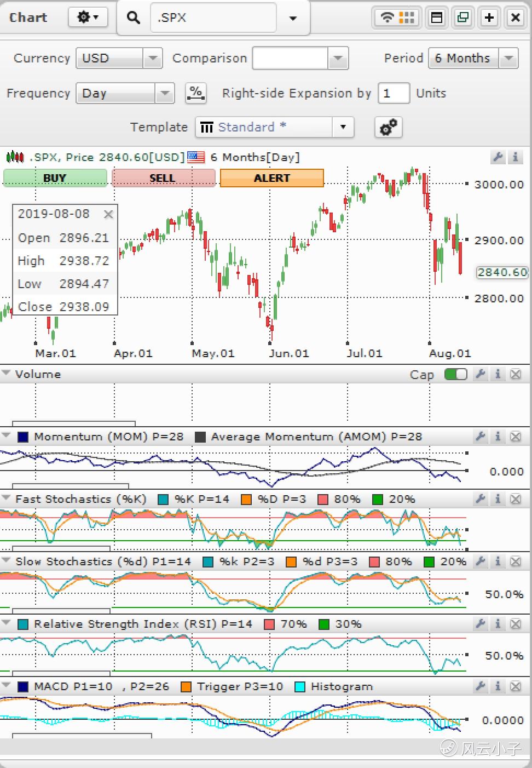
Task: Click the Momentum MOM blue swatch
Action: pos(23,437)
